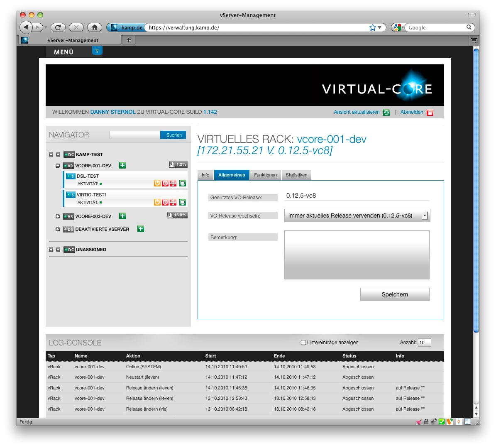Screen dimensions: 496x448
Task: Click the refresh icon beside Ansicht aktualisieren
Action: (x=386, y=112)
